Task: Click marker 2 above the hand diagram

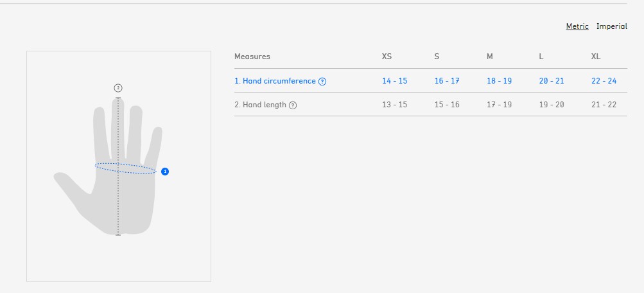Action: tap(118, 88)
